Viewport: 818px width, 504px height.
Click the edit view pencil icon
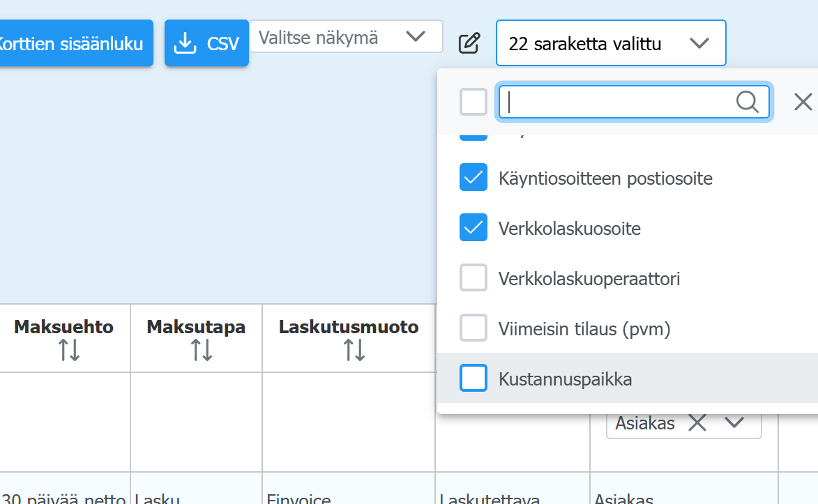[x=469, y=43]
